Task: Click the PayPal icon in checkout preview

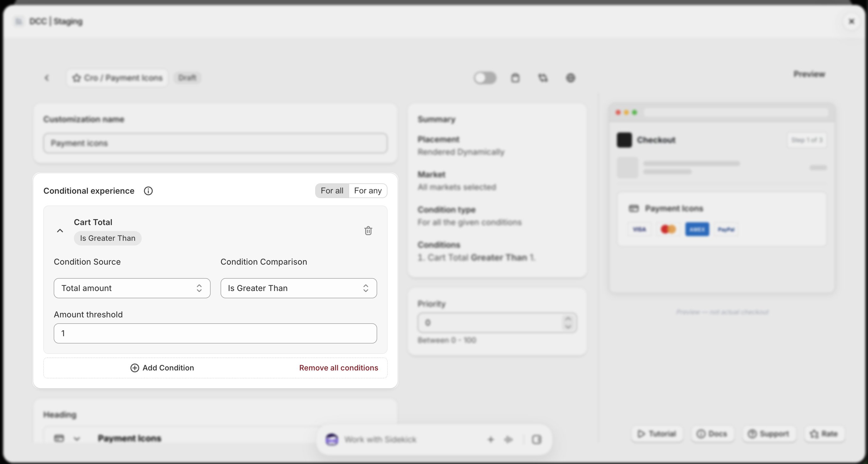Action: coord(726,229)
